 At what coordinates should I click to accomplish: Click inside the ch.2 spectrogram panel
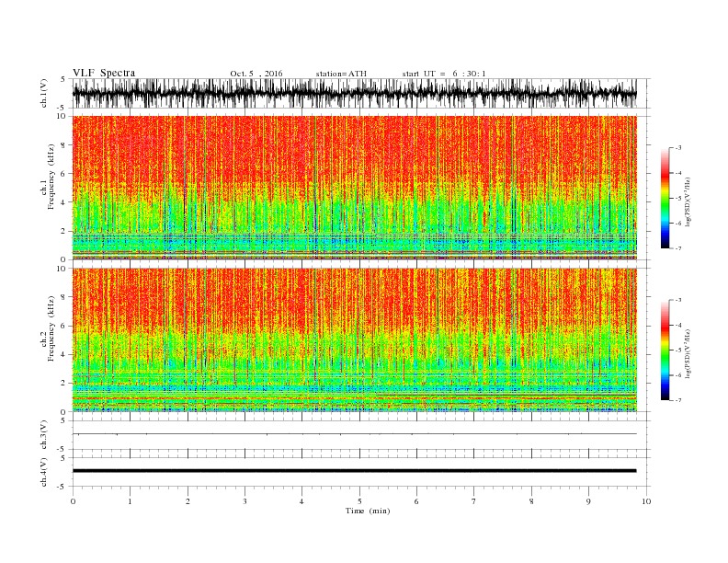click(x=354, y=340)
